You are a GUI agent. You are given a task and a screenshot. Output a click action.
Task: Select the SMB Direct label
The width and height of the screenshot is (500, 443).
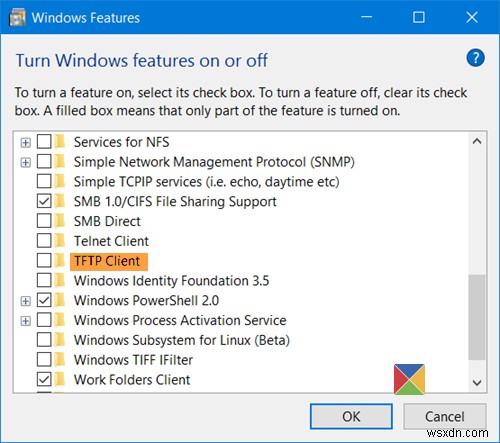pos(107,221)
